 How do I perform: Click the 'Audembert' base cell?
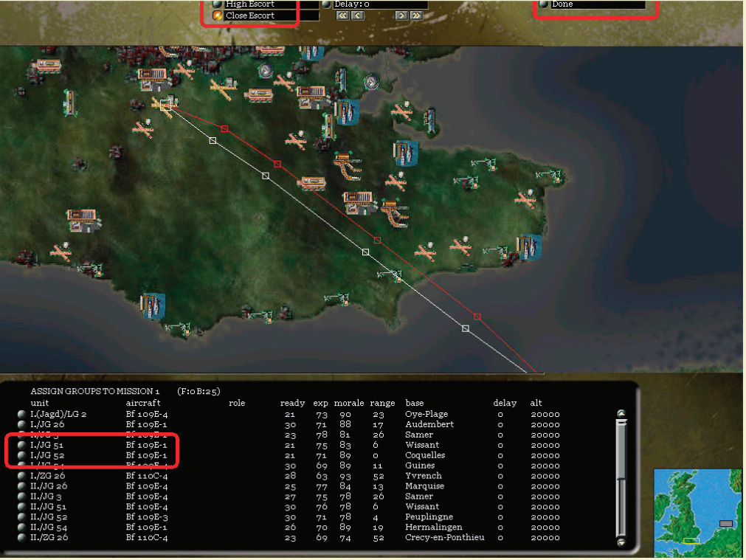(x=429, y=424)
